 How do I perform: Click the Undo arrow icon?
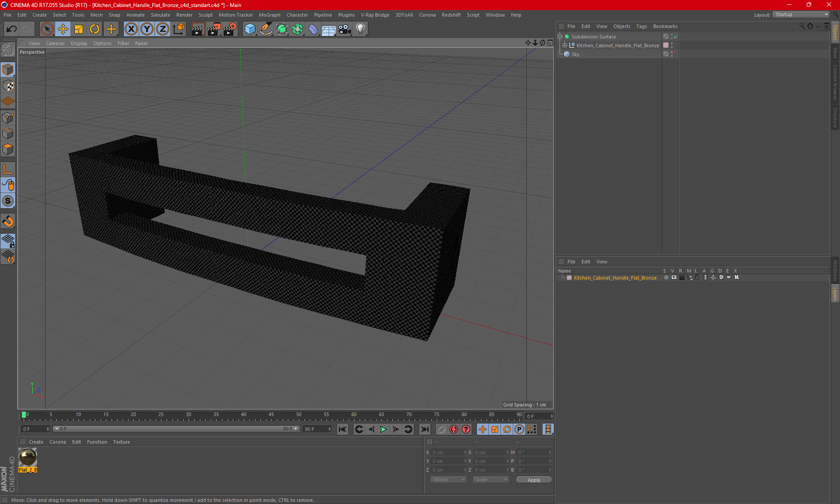pyautogui.click(x=12, y=29)
